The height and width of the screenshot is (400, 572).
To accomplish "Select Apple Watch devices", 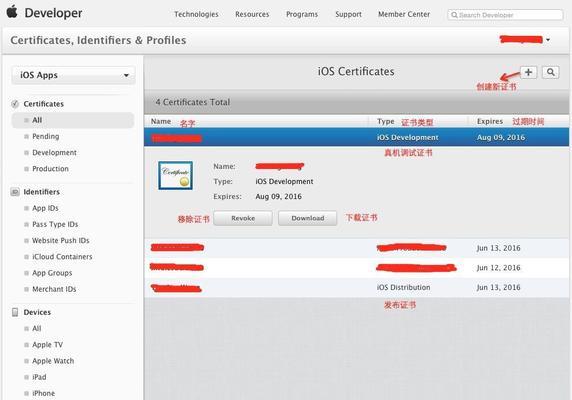I will pyautogui.click(x=53, y=361).
